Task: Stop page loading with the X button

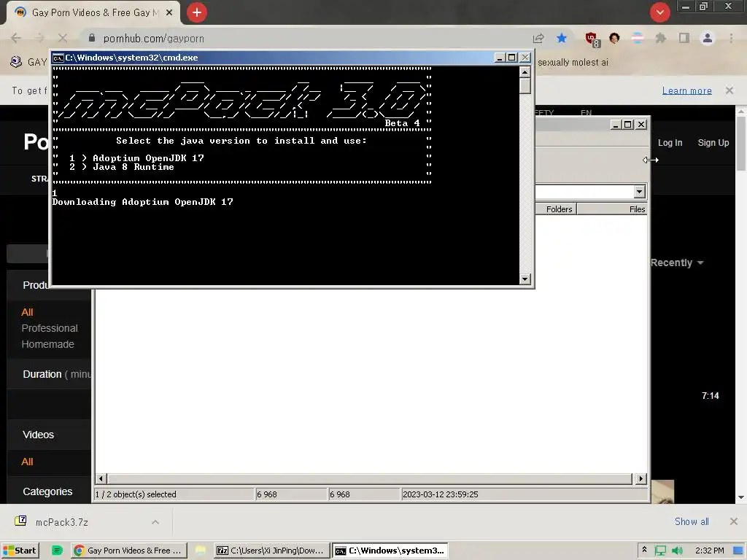Action: [63, 38]
